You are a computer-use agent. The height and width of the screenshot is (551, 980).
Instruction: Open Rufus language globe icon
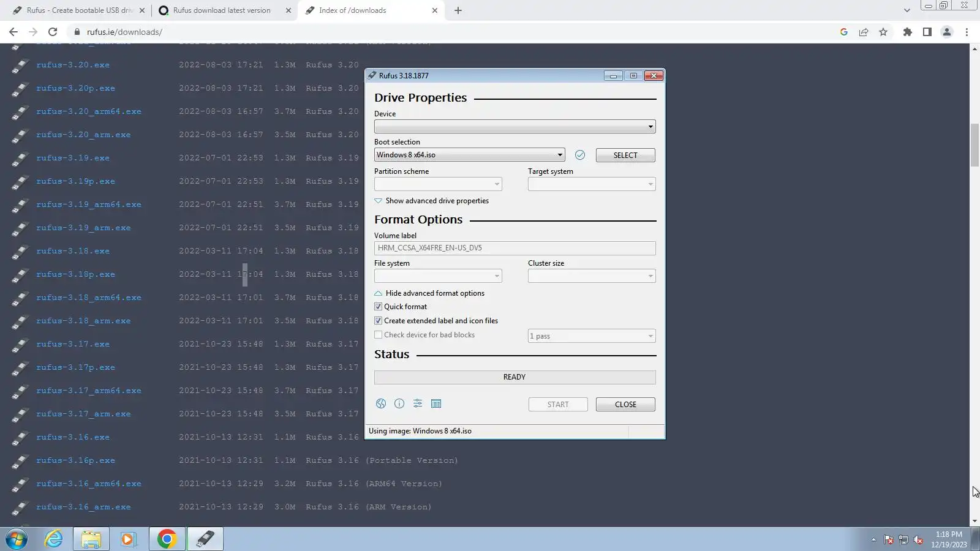pyautogui.click(x=381, y=403)
